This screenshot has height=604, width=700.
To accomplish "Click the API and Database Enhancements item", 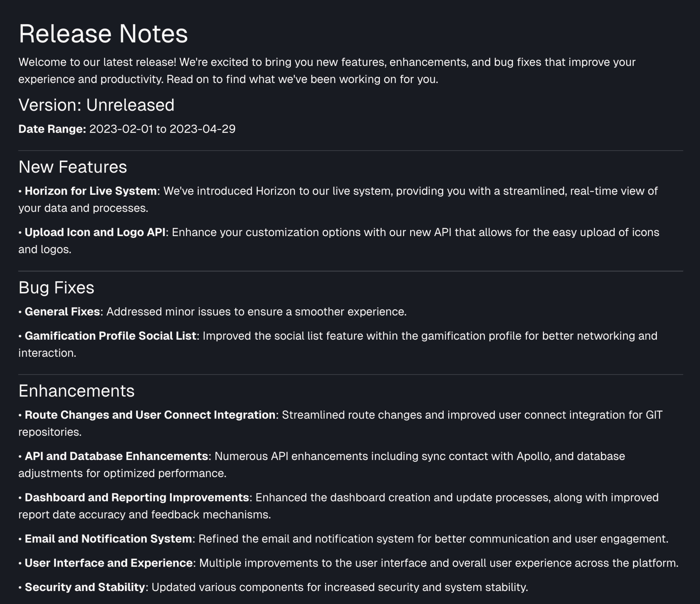I will click(x=116, y=456).
